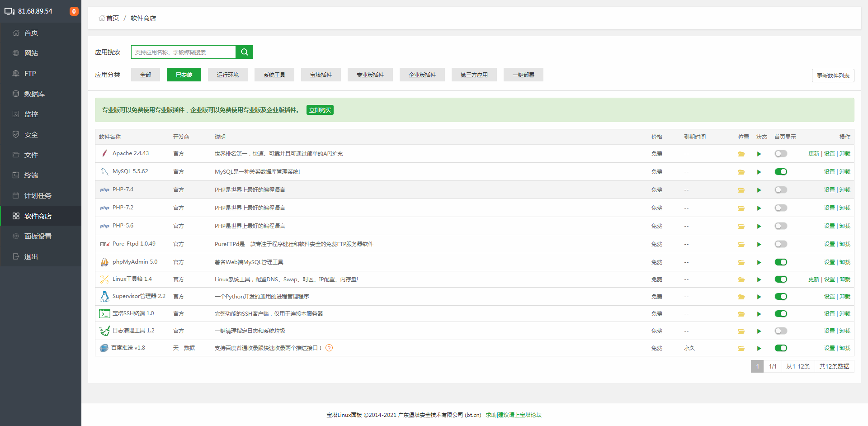Disable homepage display for Linux工具箱 1.4
The width and height of the screenshot is (868, 426).
(781, 279)
